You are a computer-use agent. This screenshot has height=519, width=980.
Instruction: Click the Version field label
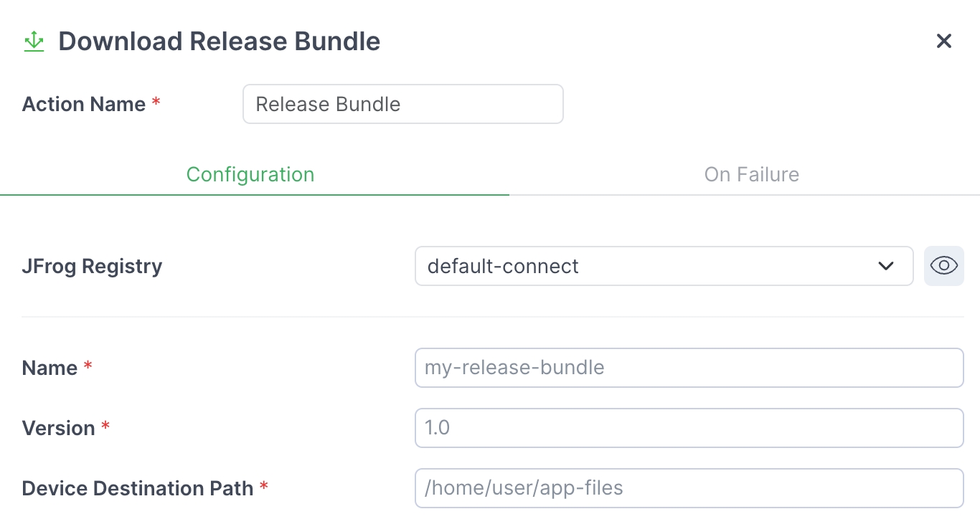[x=59, y=428]
